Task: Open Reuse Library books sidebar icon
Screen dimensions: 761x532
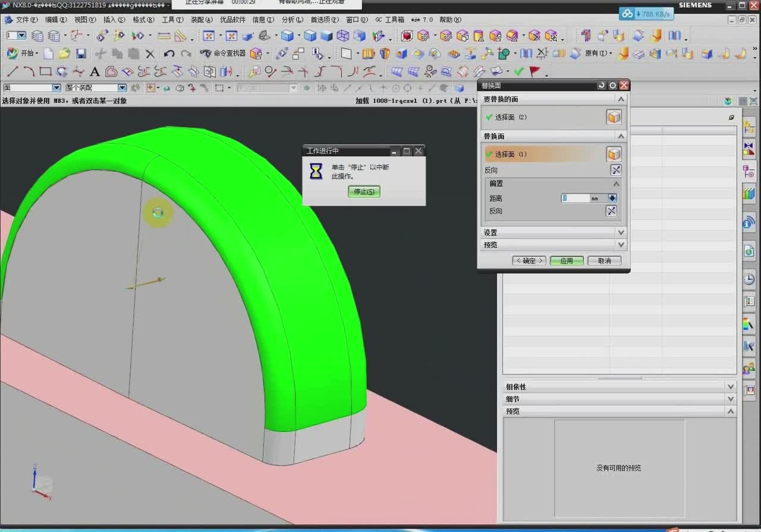Action: click(749, 193)
